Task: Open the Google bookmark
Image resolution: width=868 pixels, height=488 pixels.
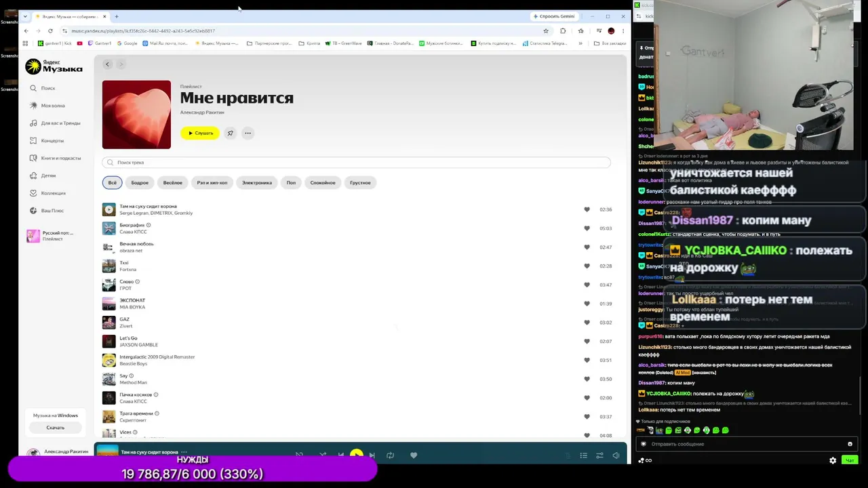Action: click(x=127, y=43)
